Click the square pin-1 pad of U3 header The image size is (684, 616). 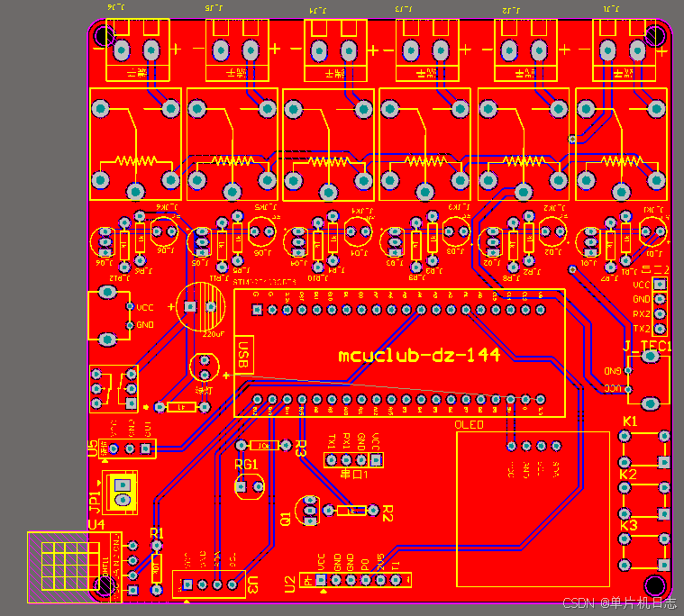pos(187,584)
